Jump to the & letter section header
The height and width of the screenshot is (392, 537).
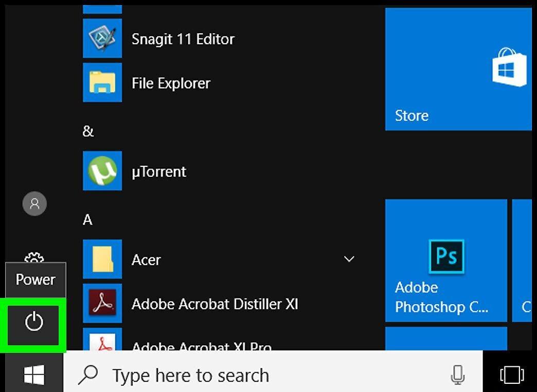[88, 131]
